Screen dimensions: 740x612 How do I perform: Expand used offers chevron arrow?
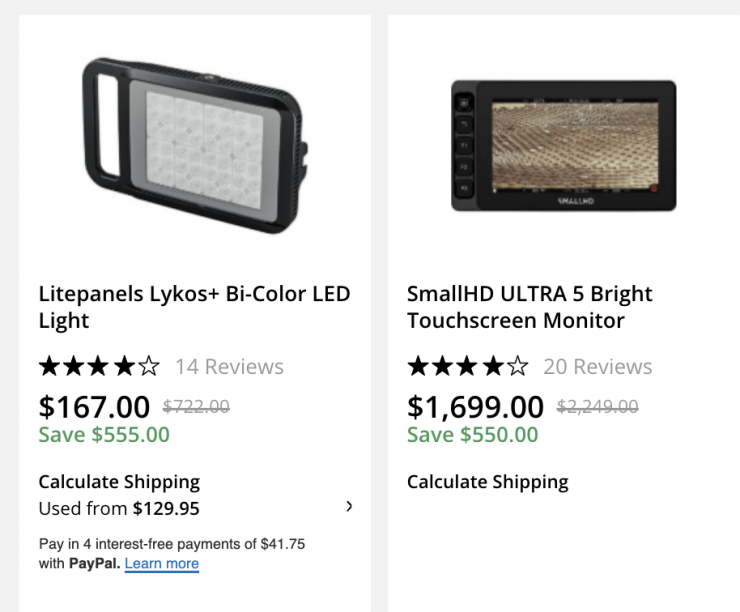click(349, 506)
